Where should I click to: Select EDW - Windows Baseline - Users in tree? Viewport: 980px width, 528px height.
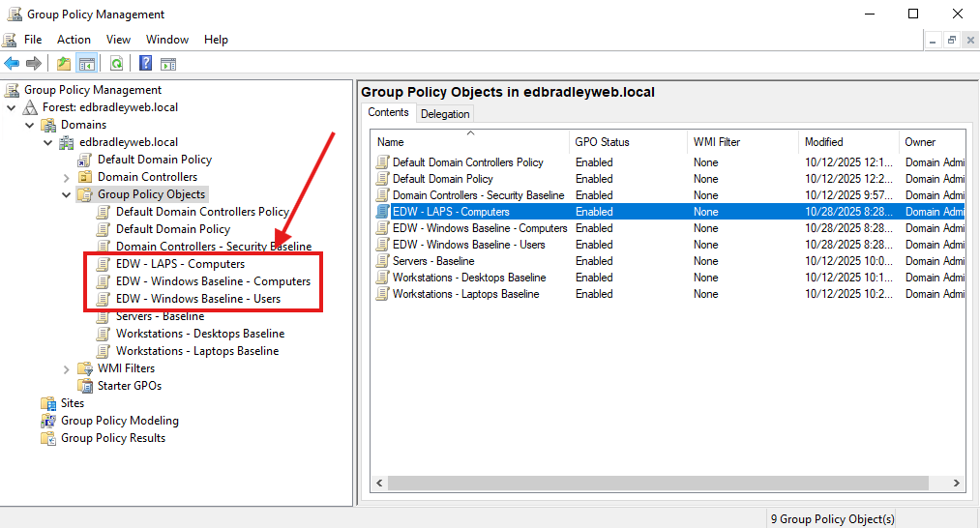(x=198, y=300)
